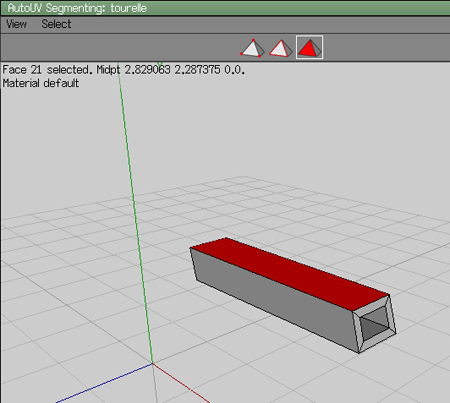
Task: Switch to edge selection mode icon
Action: [x=281, y=48]
